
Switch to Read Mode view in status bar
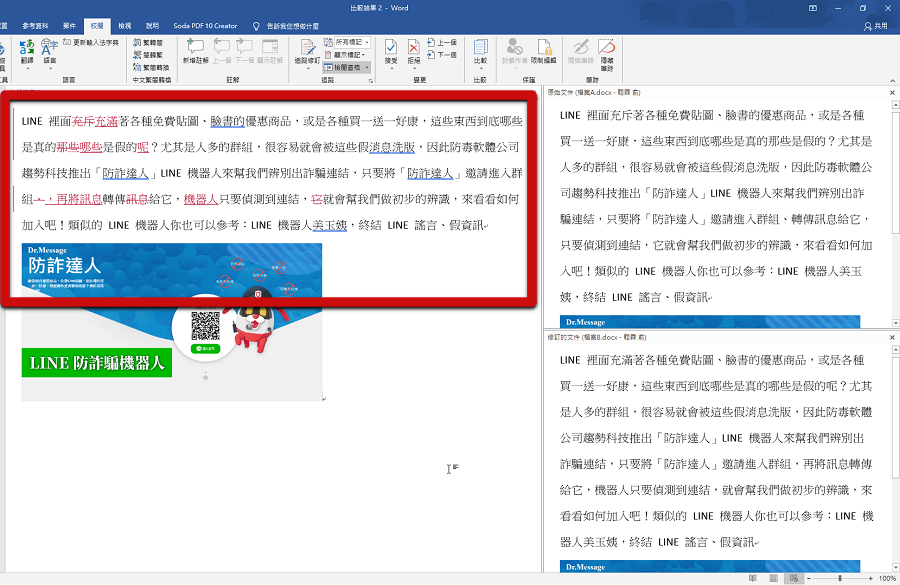click(x=752, y=578)
